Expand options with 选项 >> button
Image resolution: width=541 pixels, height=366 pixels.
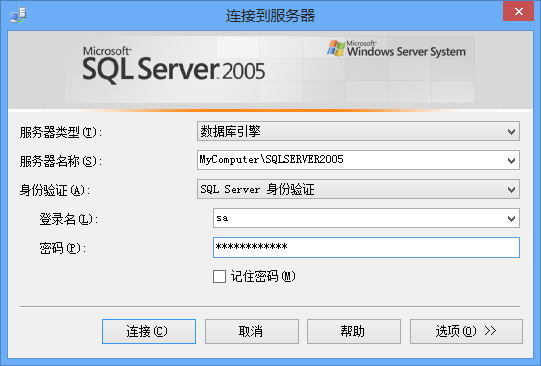point(466,332)
